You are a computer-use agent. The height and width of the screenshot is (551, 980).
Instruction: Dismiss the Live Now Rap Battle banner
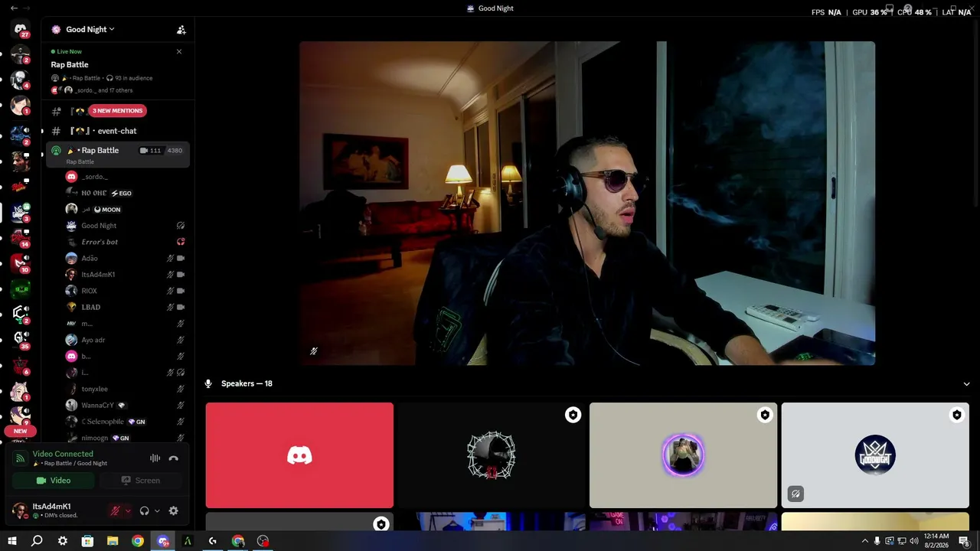pos(179,51)
